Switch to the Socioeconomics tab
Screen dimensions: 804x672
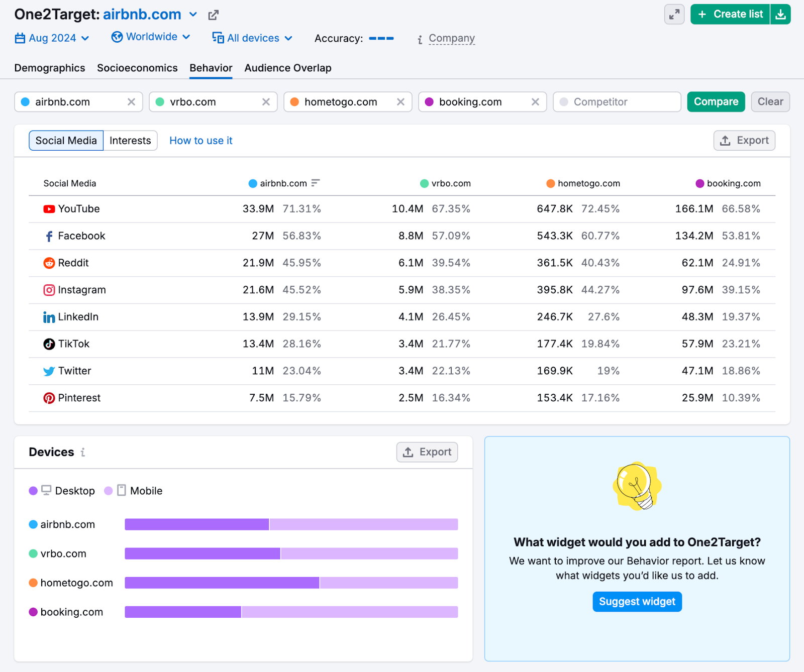(137, 68)
